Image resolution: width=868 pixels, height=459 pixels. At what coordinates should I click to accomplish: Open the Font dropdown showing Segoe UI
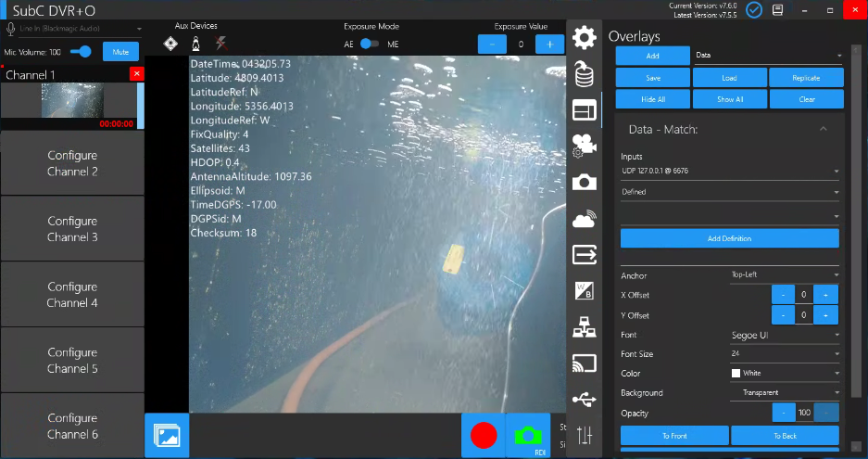784,335
